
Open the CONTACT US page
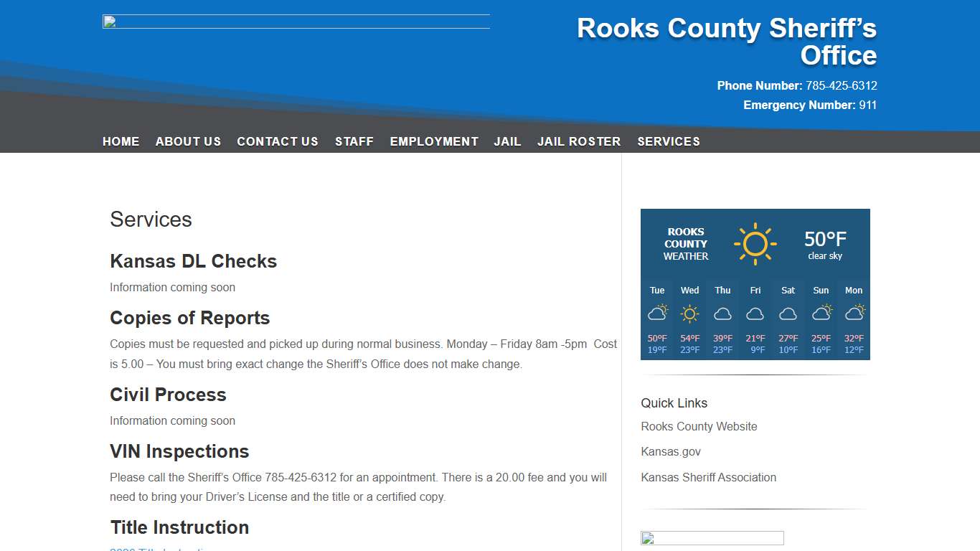tap(278, 141)
